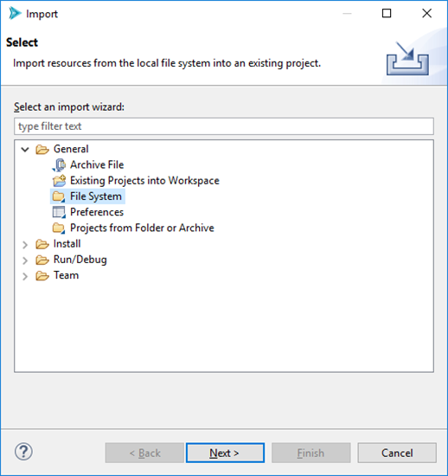Viewport: 448px width, 476px height.
Task: Click the Preferences table icon
Action: [59, 212]
